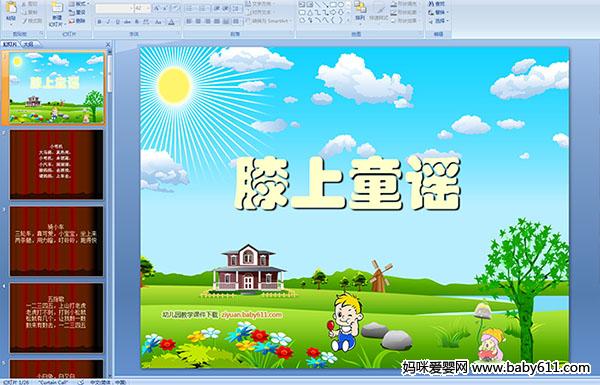The width and height of the screenshot is (600, 385).
Task: Click the Find icon in the editing group
Action: pyautogui.click(x=436, y=4)
